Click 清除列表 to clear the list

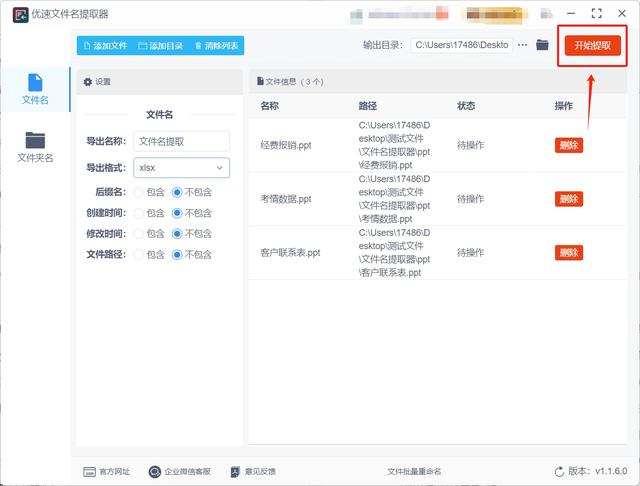point(216,46)
